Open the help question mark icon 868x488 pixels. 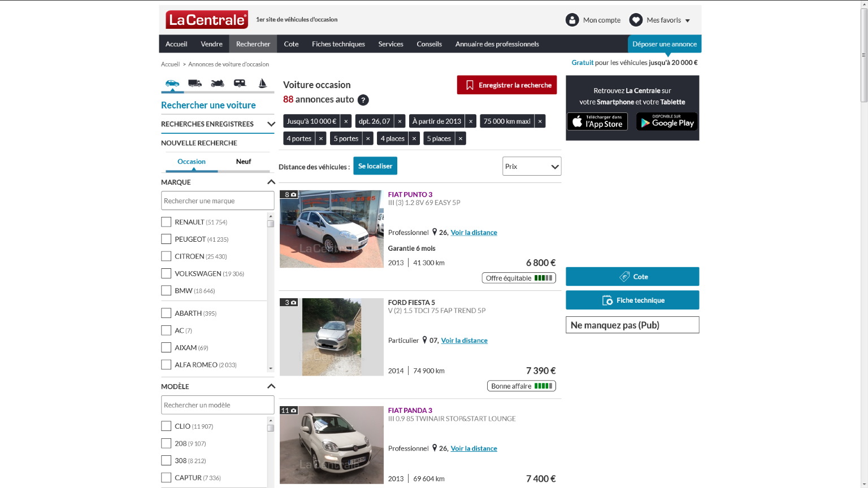[x=363, y=100]
